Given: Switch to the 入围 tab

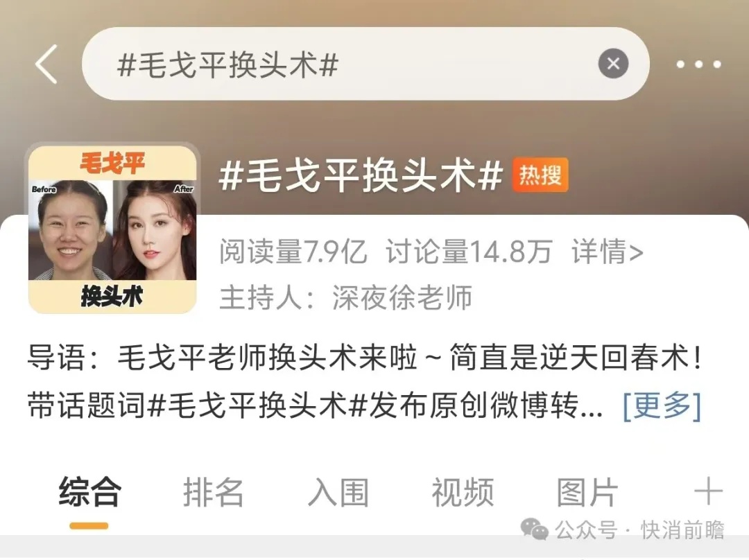Looking at the screenshot, I should pos(338,491).
